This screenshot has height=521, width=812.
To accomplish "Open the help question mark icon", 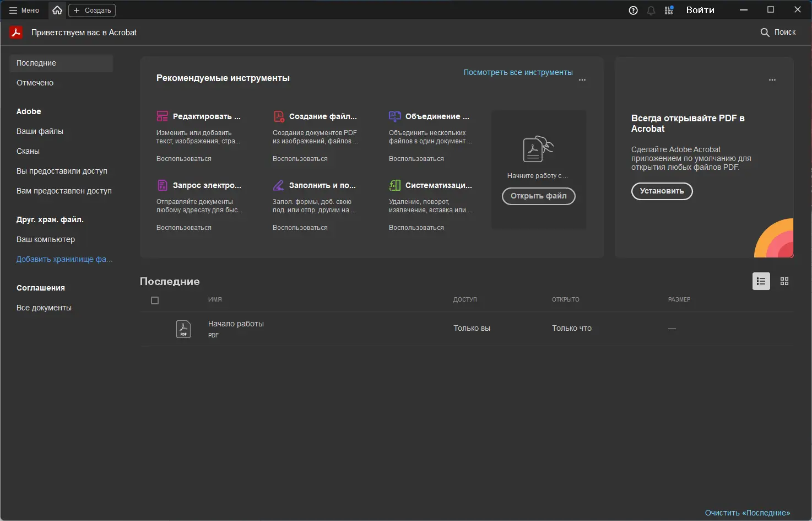I will tap(633, 10).
